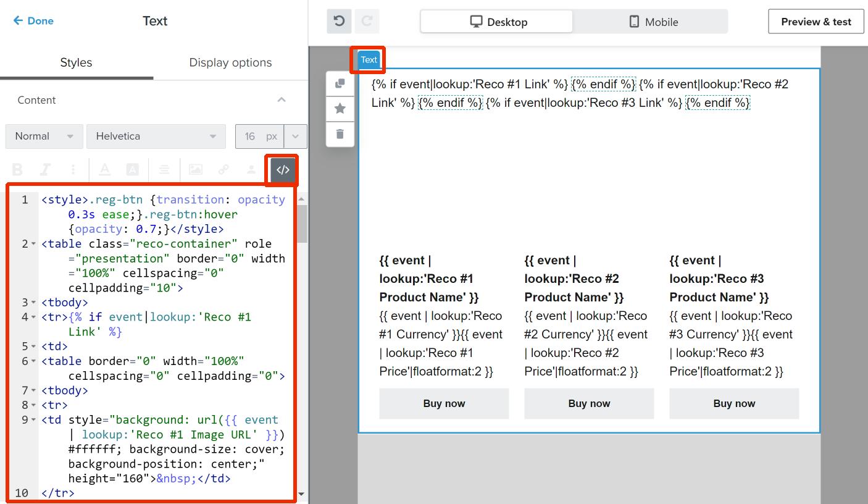Click the redo arrow icon
Image resolution: width=868 pixels, height=504 pixels.
click(x=367, y=22)
